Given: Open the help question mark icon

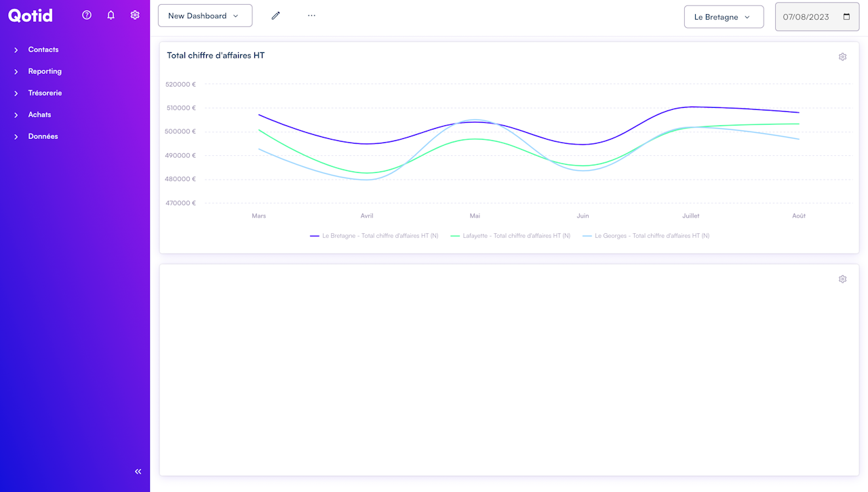Looking at the screenshot, I should coord(87,15).
